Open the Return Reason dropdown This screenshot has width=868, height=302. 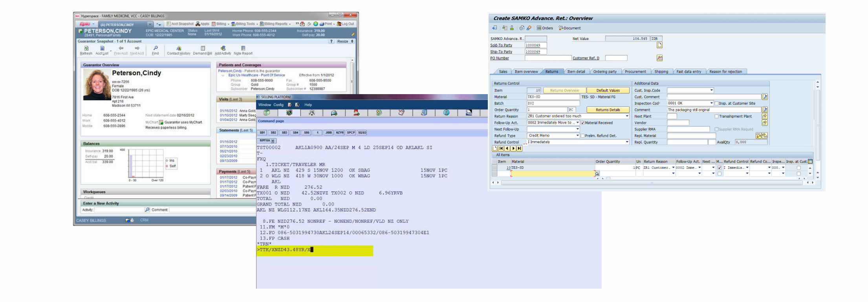[627, 116]
